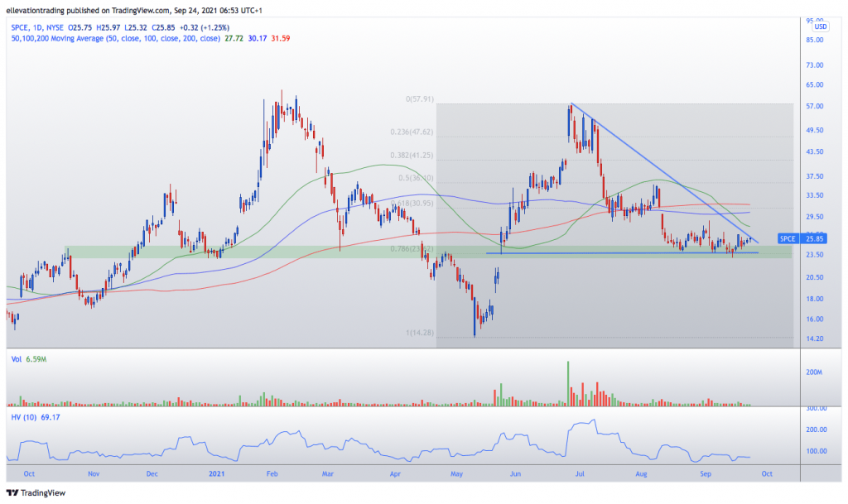Screen dimensions: 848x504
Task: Click the 100.00 HV axis label
Action: pyautogui.click(x=817, y=451)
